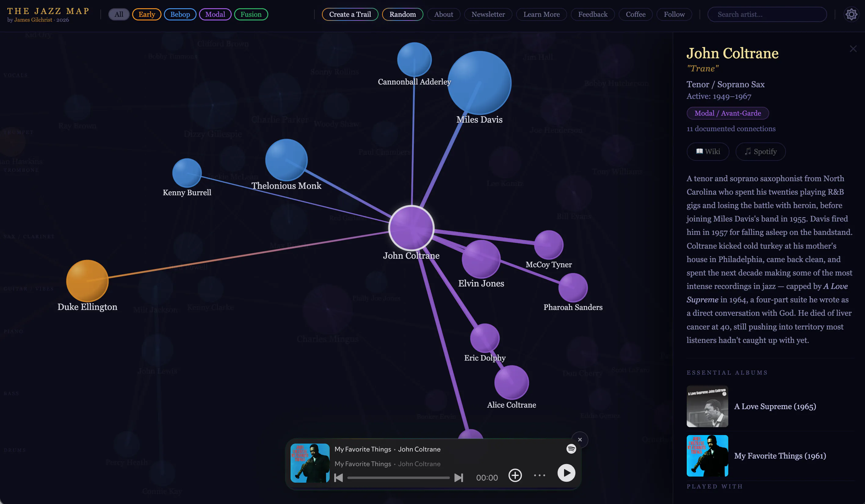Viewport: 865px width, 504px height.
Task: Click the dimmed Charlie Parker label
Action: [280, 119]
